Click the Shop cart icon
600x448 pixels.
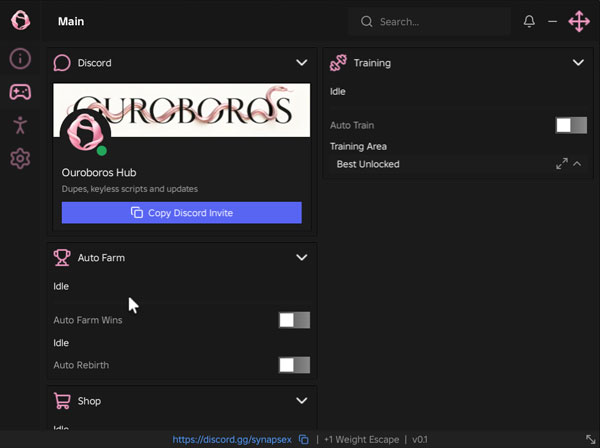(x=62, y=401)
